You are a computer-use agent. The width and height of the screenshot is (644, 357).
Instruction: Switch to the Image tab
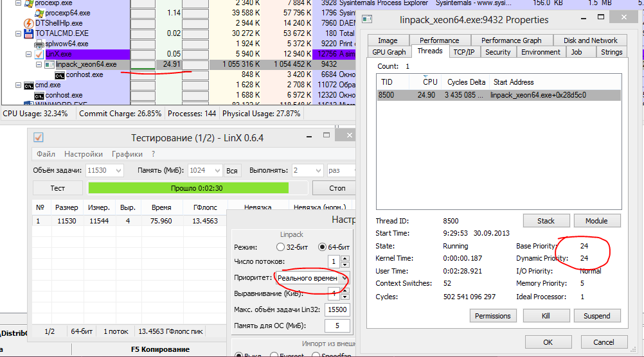click(x=388, y=40)
